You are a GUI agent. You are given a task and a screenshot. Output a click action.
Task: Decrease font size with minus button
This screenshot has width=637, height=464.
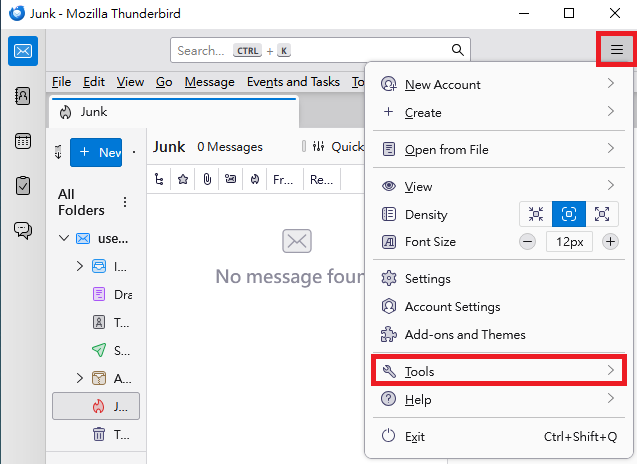(x=527, y=242)
